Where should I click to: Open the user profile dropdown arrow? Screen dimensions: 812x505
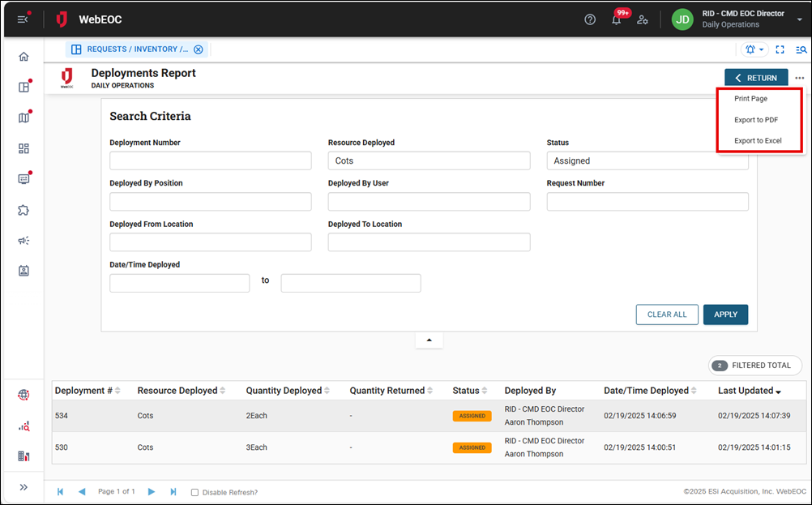tap(800, 19)
